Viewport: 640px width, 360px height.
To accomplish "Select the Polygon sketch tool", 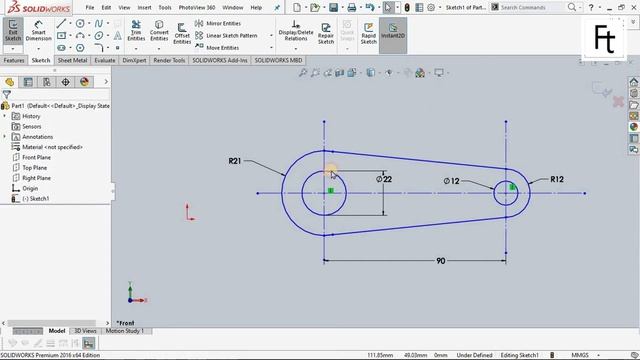I will point(80,48).
